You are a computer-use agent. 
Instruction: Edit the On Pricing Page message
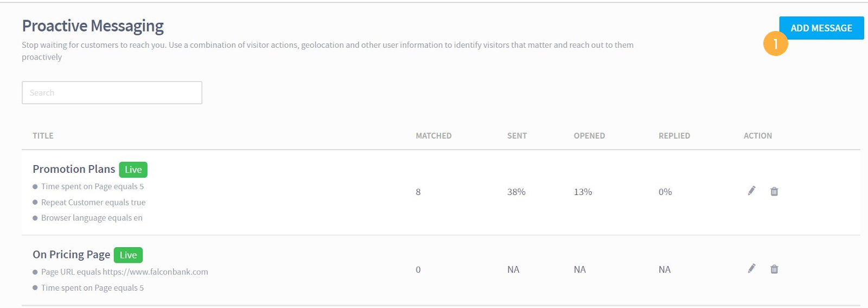pos(751,268)
